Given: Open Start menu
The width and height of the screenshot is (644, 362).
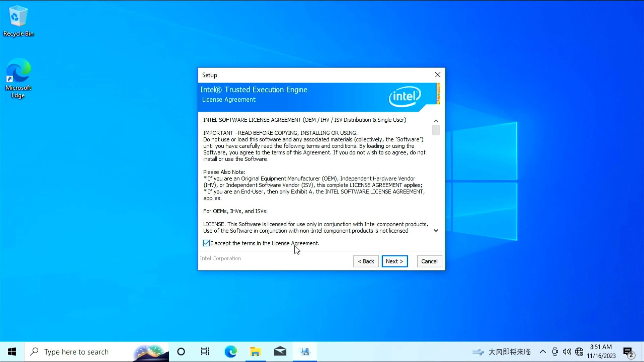Looking at the screenshot, I should point(12,351).
